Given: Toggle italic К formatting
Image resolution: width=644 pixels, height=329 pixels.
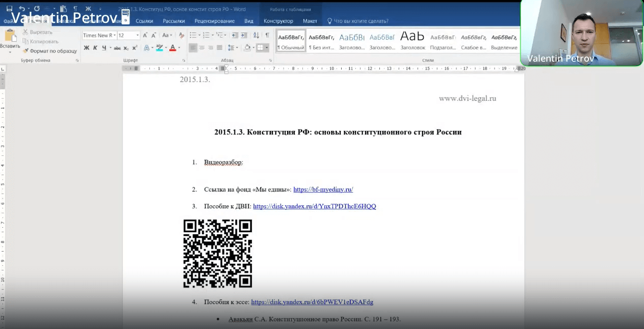Looking at the screenshot, I should point(95,48).
